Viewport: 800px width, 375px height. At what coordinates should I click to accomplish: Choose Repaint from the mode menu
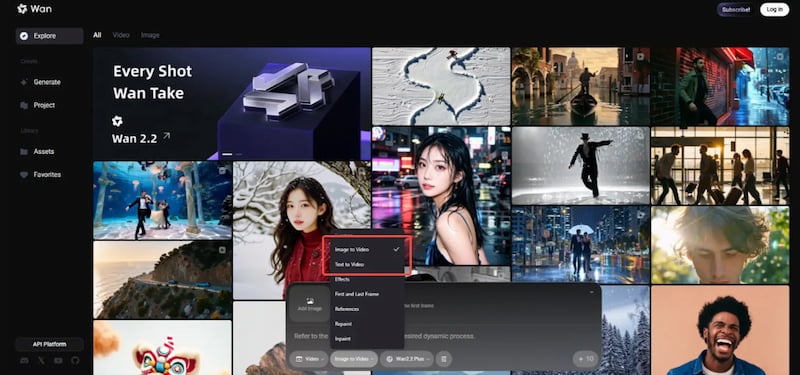coord(366,324)
